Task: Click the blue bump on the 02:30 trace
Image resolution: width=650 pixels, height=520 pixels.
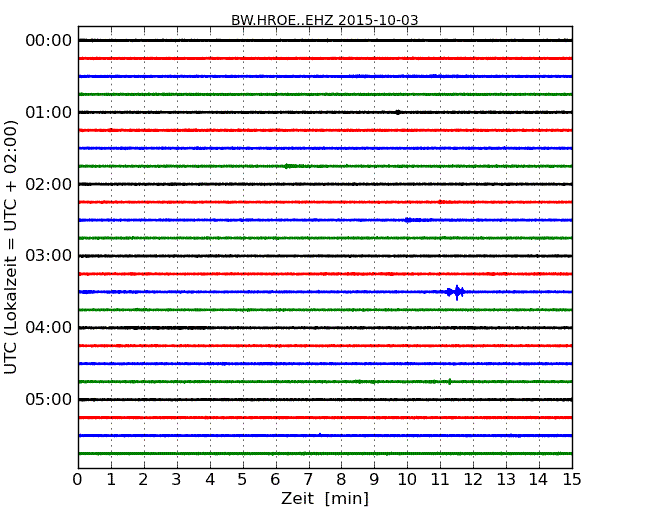Action: pyautogui.click(x=411, y=220)
